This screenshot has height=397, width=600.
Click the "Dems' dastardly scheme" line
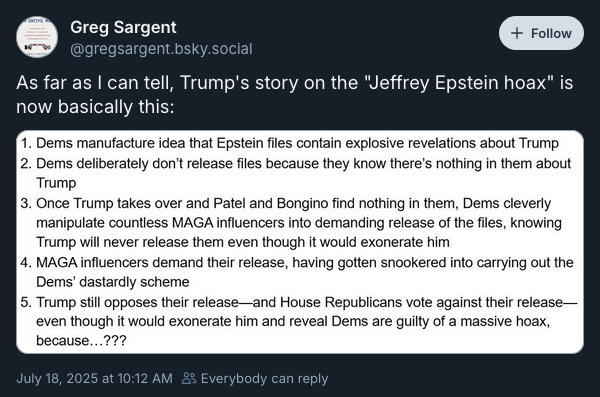pyautogui.click(x=113, y=282)
